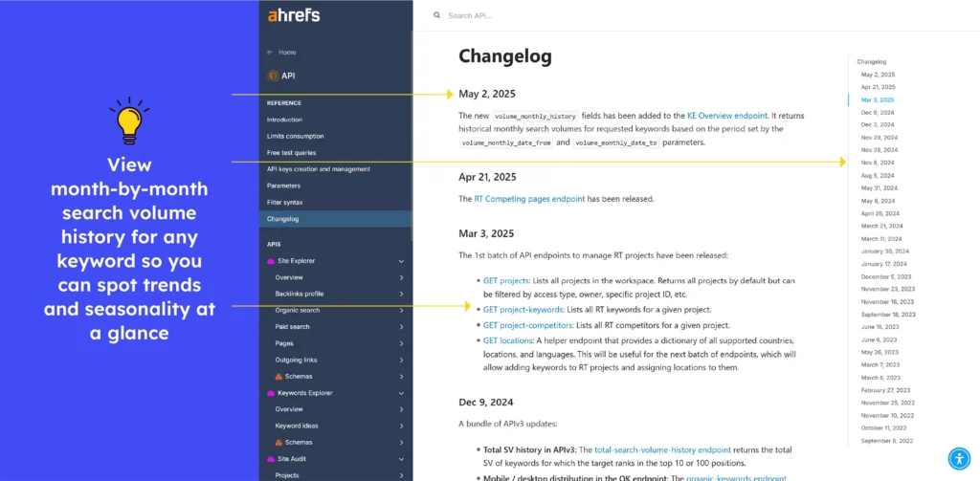
Task: Click the Home back arrow icon
Action: tap(270, 53)
